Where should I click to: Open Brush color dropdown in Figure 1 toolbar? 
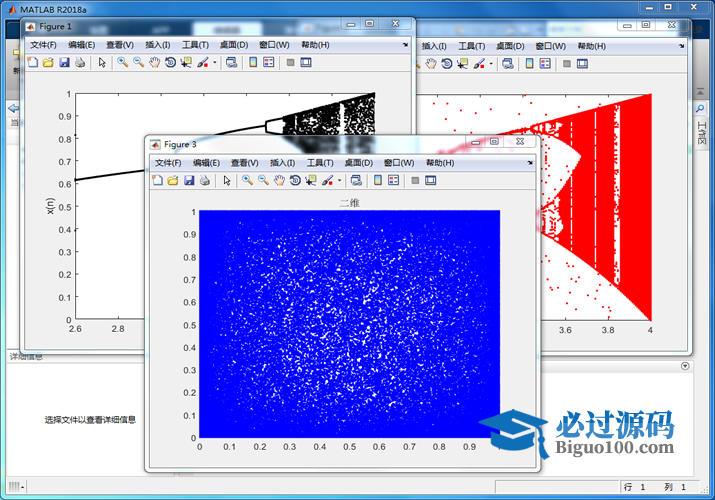215,63
